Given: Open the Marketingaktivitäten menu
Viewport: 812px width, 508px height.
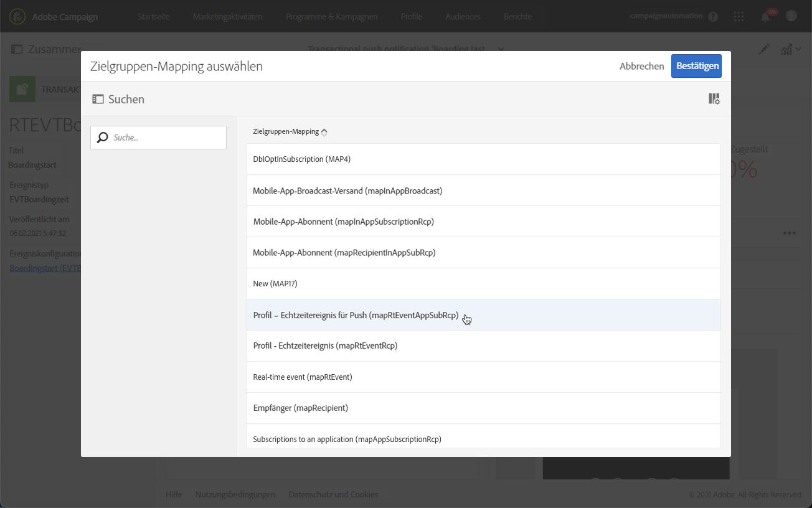Looking at the screenshot, I should pos(227,17).
